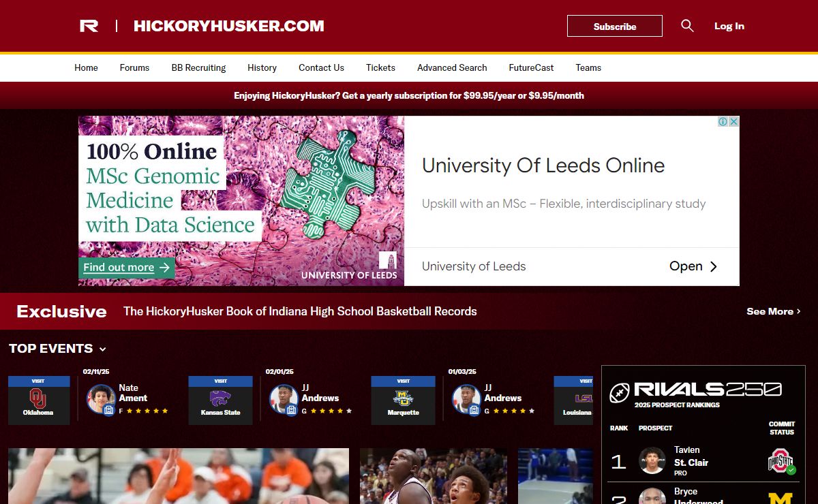Viewport: 818px width, 504px height.
Task: Open JJ Andrews avatar next to Marquette
Action: coord(466,399)
